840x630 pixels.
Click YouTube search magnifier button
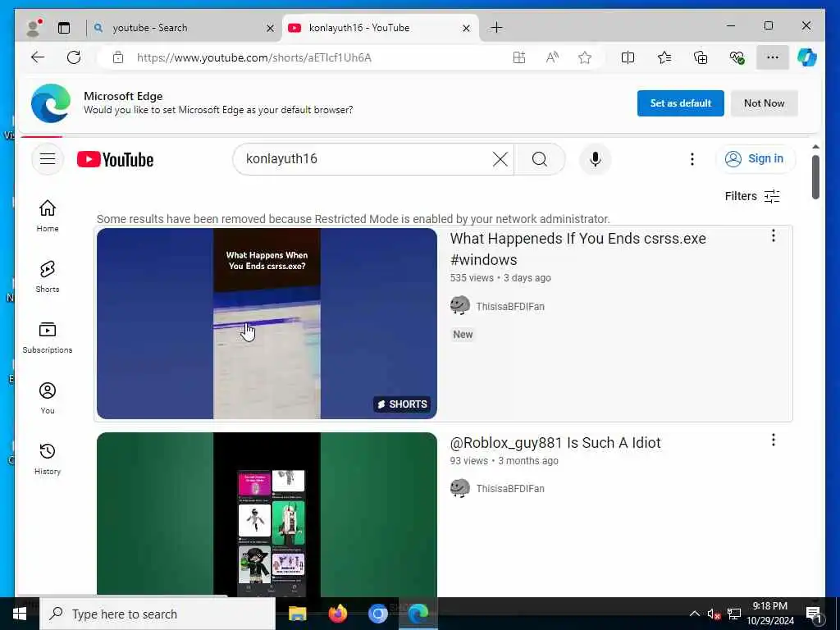[540, 159]
